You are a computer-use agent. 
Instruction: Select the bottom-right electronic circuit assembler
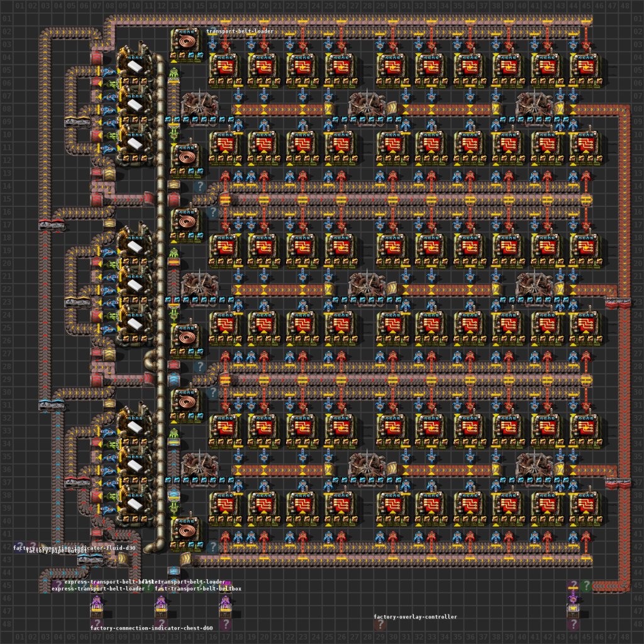(x=586, y=508)
